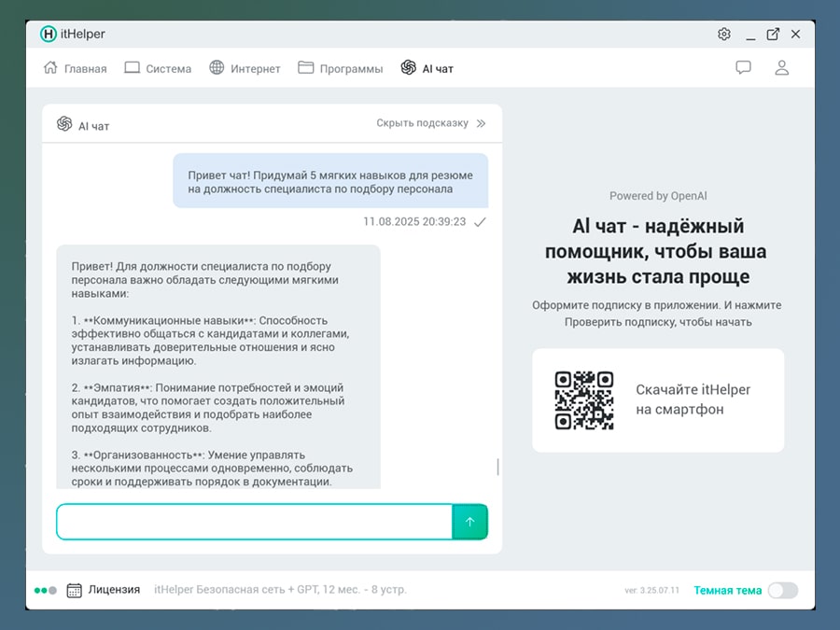This screenshot has height=630, width=840.
Task: Open settings via the gear icon
Action: pos(724,35)
